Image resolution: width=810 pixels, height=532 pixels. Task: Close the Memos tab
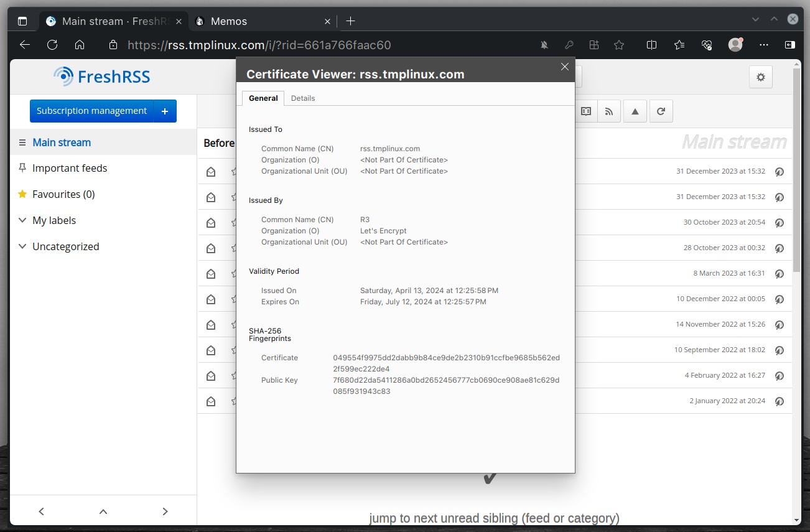327,21
